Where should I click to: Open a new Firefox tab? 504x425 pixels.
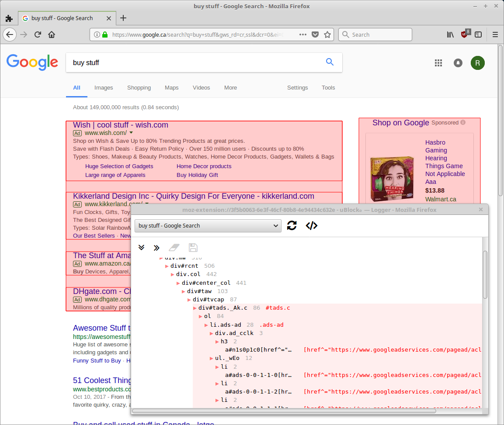123,18
